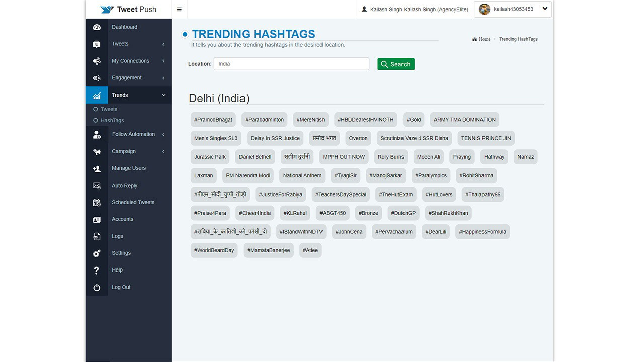Click the Location input field
Viewport: 644px width, 362px height.
point(291,64)
